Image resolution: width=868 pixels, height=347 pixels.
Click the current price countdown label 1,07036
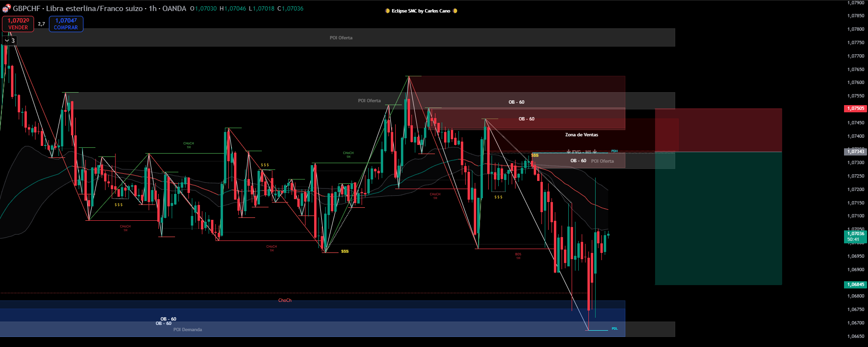[855, 237]
